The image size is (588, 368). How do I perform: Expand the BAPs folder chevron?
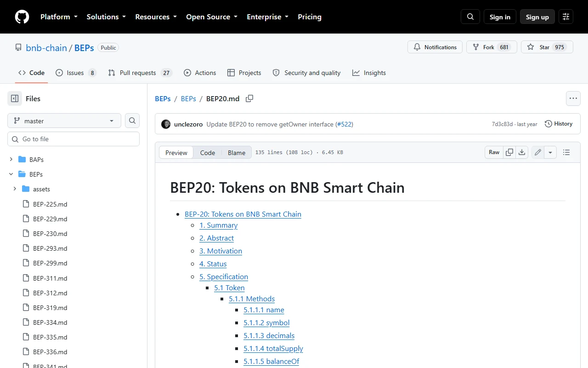(11, 160)
